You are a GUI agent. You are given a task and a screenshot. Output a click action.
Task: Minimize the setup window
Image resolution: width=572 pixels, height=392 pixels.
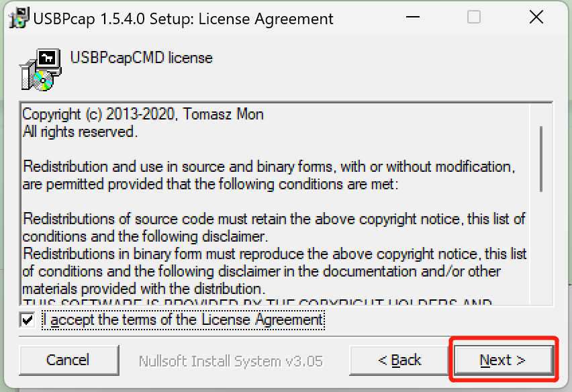[412, 17]
